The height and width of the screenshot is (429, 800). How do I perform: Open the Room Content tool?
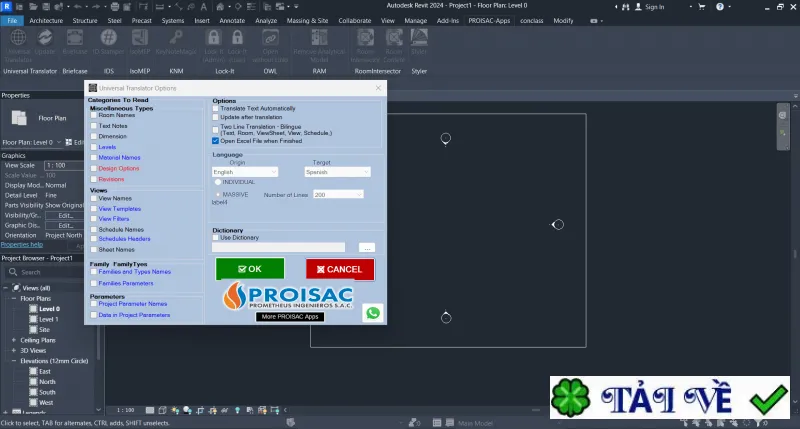tap(394, 38)
